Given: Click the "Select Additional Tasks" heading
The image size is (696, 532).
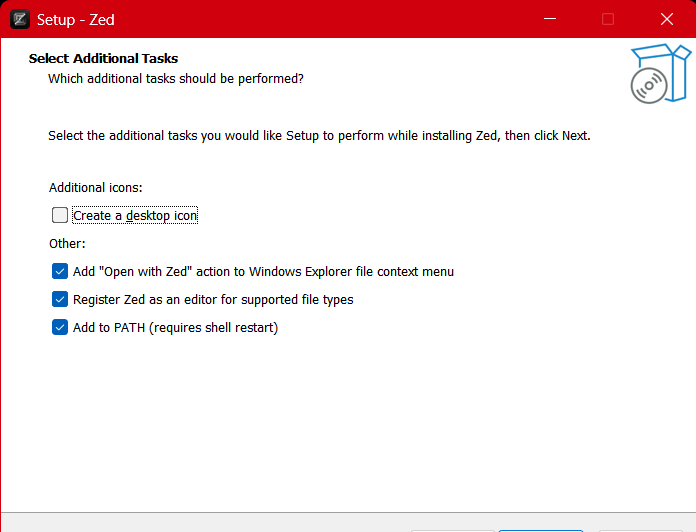Looking at the screenshot, I should pos(103,59).
